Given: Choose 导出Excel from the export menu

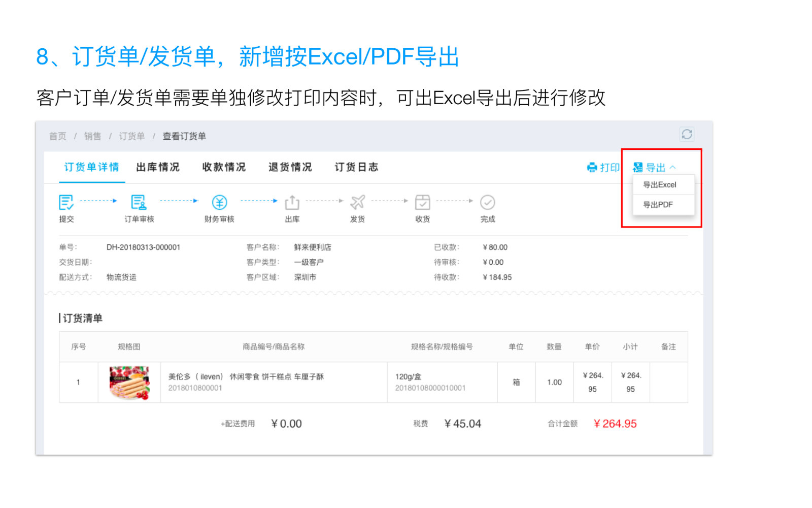Looking at the screenshot, I should (660, 185).
